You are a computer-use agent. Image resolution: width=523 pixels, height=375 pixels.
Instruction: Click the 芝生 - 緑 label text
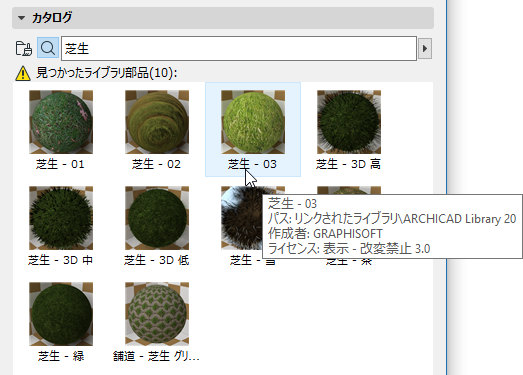pos(61,356)
